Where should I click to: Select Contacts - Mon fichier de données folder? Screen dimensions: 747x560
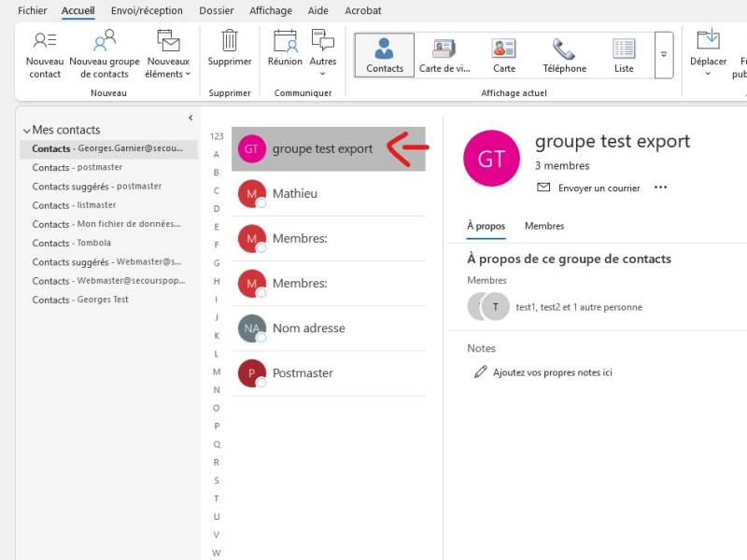108,224
